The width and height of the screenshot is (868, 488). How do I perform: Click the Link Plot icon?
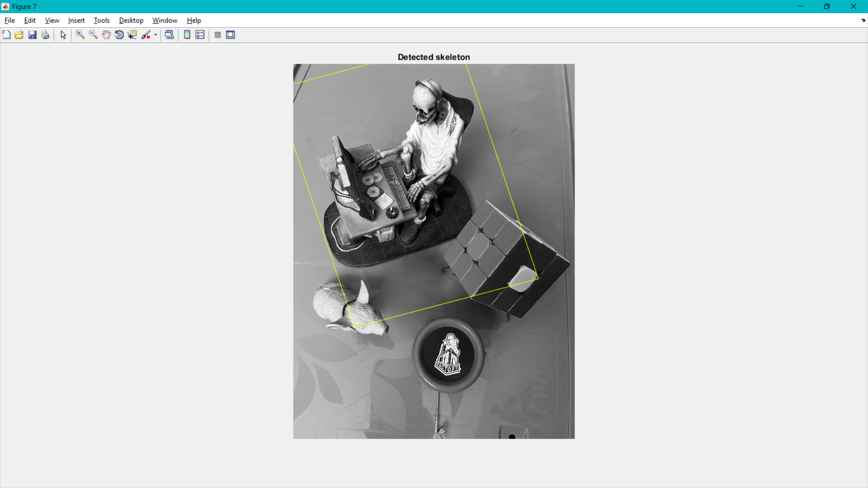click(170, 35)
